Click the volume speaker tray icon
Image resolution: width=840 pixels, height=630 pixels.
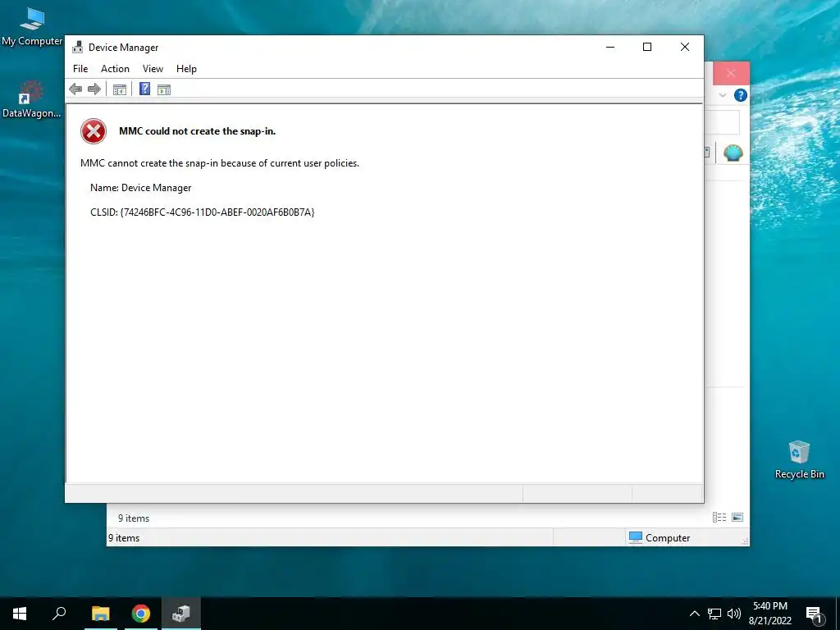click(x=734, y=614)
